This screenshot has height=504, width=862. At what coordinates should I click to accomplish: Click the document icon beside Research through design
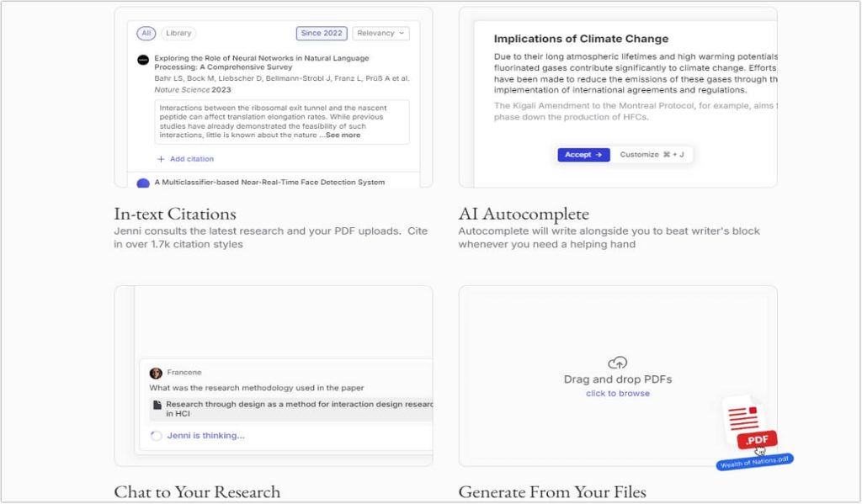click(157, 405)
